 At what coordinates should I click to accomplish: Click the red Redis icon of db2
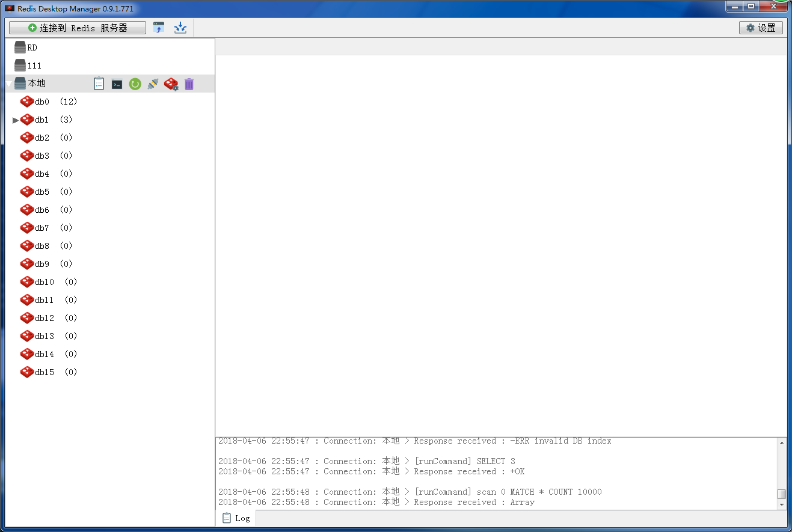(27, 138)
